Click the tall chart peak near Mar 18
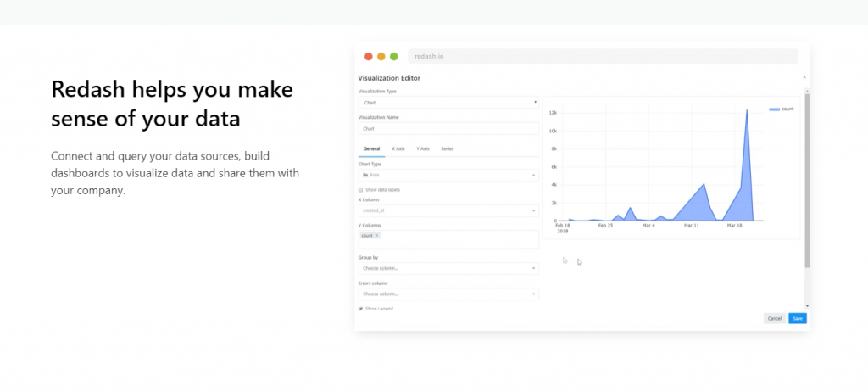This screenshot has width=868, height=392. [x=747, y=110]
